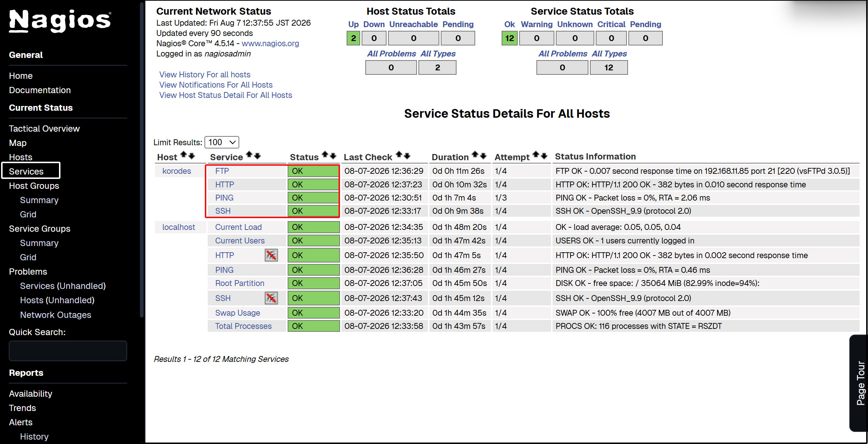868x444 pixels.
Task: Click the Ok services count 12
Action: click(x=510, y=38)
